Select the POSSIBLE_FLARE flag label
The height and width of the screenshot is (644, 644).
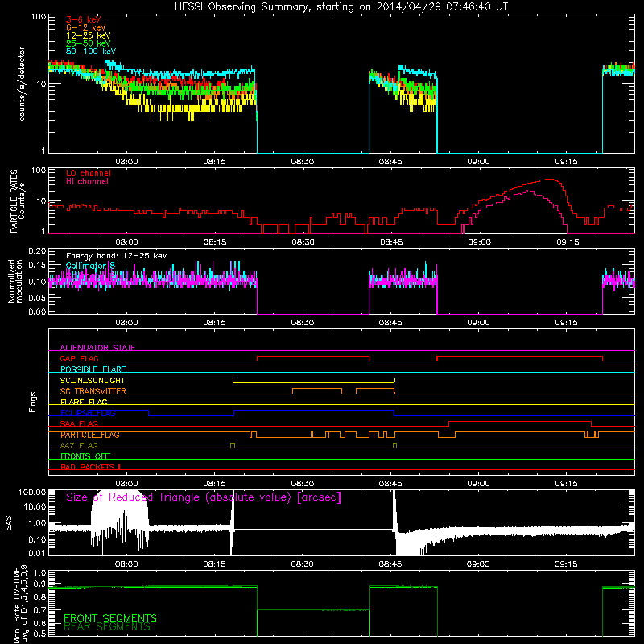point(93,369)
